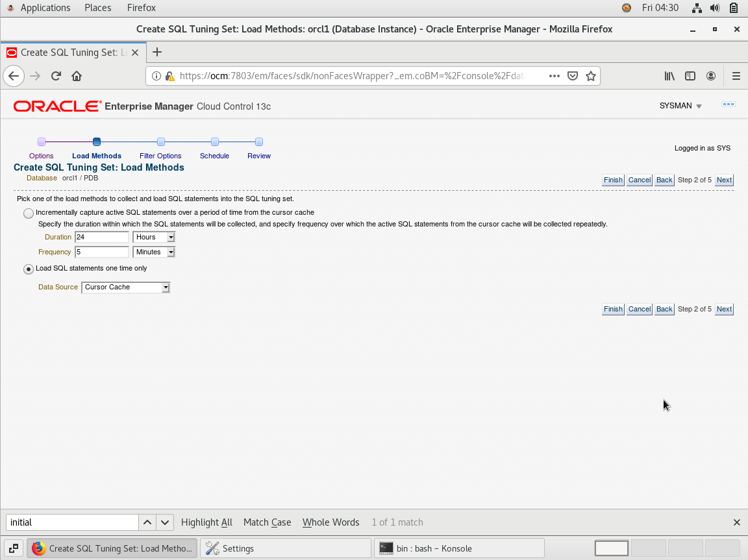Go to the Schedule wizard step
The height and width of the screenshot is (560, 748).
tap(214, 156)
